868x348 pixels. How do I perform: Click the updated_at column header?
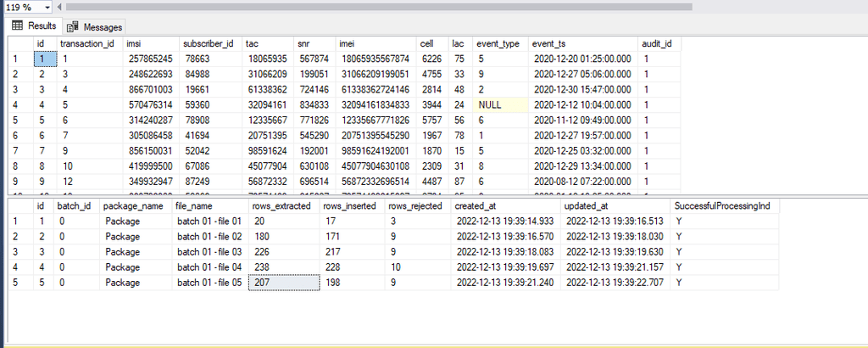615,206
